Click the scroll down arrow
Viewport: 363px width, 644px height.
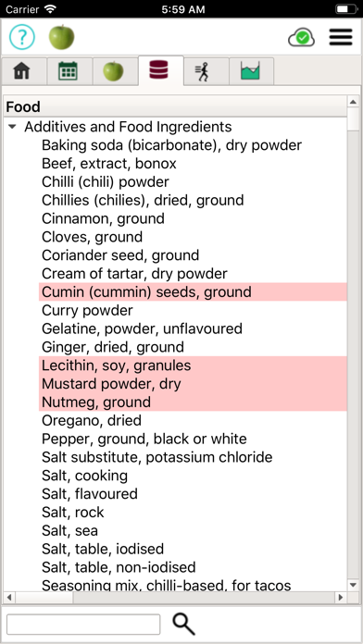tap(353, 585)
